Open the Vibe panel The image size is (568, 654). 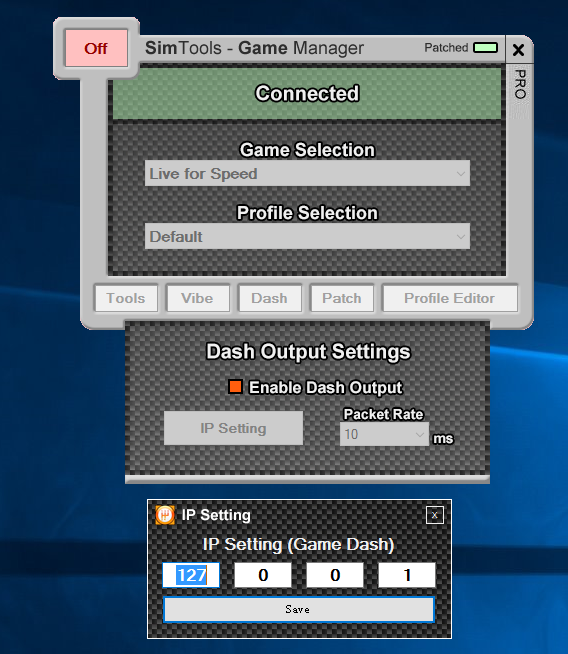pyautogui.click(x=198, y=298)
